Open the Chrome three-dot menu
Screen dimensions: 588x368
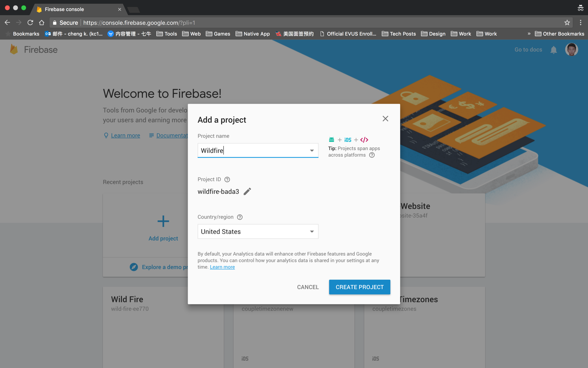tap(581, 23)
